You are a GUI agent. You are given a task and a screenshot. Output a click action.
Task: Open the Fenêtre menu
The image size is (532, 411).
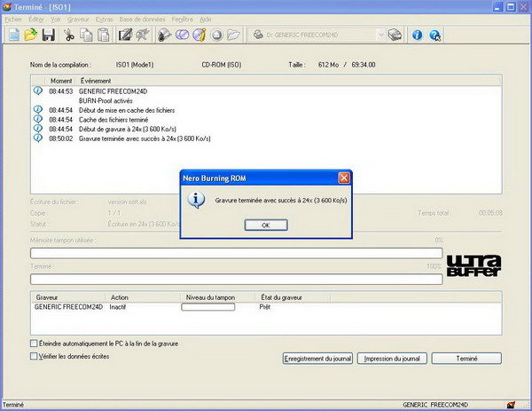tap(182, 20)
